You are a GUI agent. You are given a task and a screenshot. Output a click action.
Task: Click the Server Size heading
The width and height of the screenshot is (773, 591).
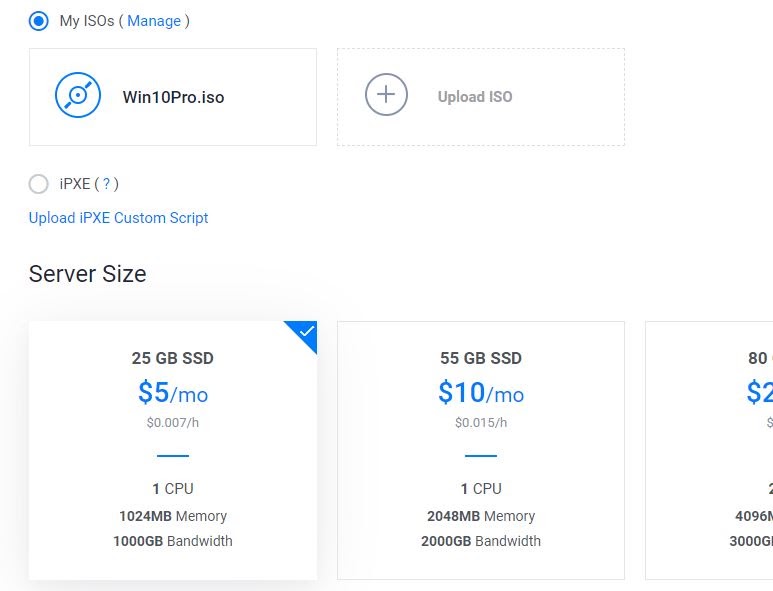tap(87, 274)
